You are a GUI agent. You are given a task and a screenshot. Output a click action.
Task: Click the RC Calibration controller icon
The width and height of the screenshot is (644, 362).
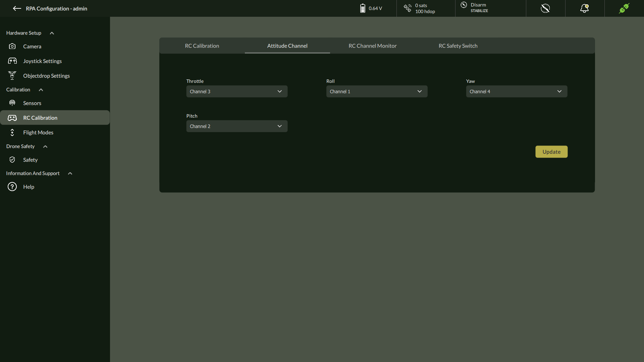click(12, 118)
